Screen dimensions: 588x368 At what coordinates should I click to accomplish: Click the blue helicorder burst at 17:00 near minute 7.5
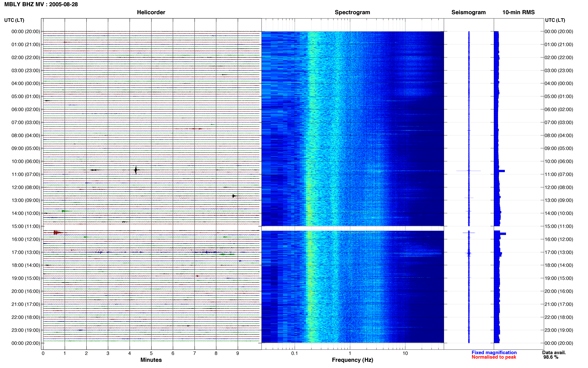207,252
